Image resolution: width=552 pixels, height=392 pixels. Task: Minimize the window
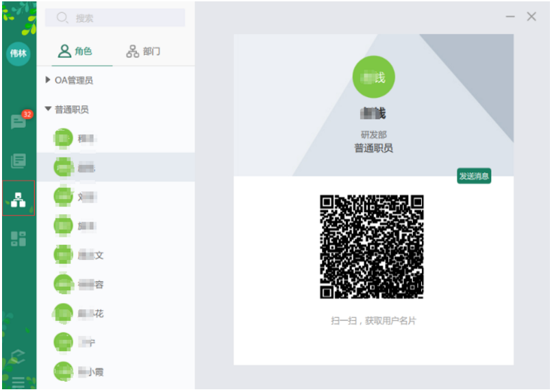[510, 16]
